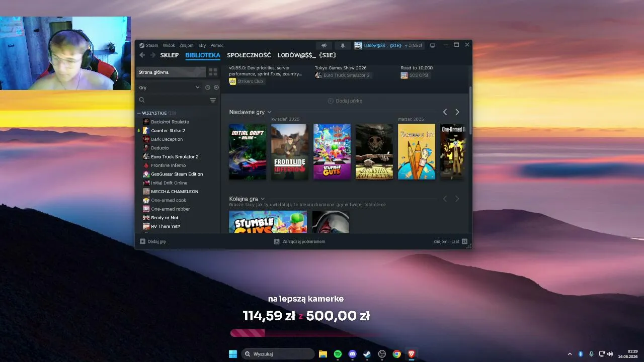Click the Strikers Club game icon
Image resolution: width=644 pixels, height=362 pixels.
click(x=232, y=81)
